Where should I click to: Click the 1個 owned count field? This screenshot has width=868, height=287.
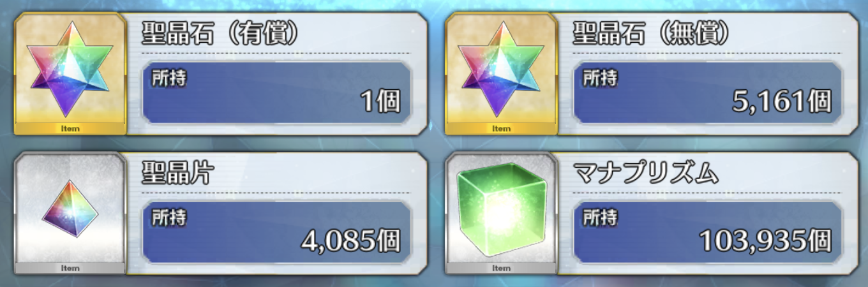click(x=277, y=92)
